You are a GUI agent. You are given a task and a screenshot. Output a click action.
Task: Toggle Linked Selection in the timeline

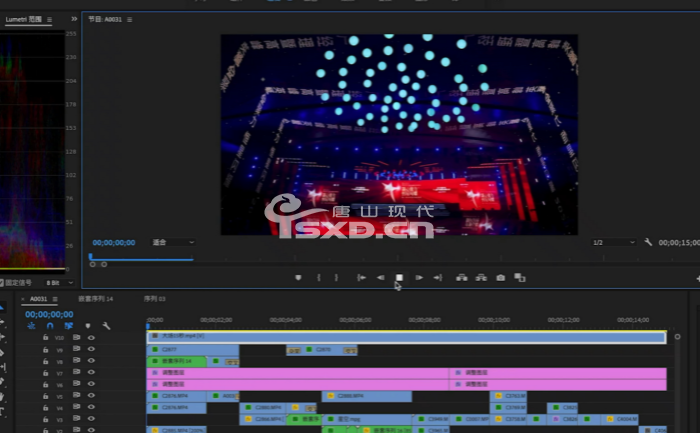[x=68, y=326]
